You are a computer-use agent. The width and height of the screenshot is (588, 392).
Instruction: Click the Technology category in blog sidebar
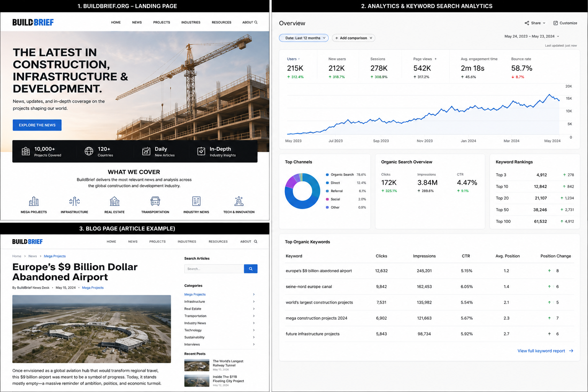point(193,330)
